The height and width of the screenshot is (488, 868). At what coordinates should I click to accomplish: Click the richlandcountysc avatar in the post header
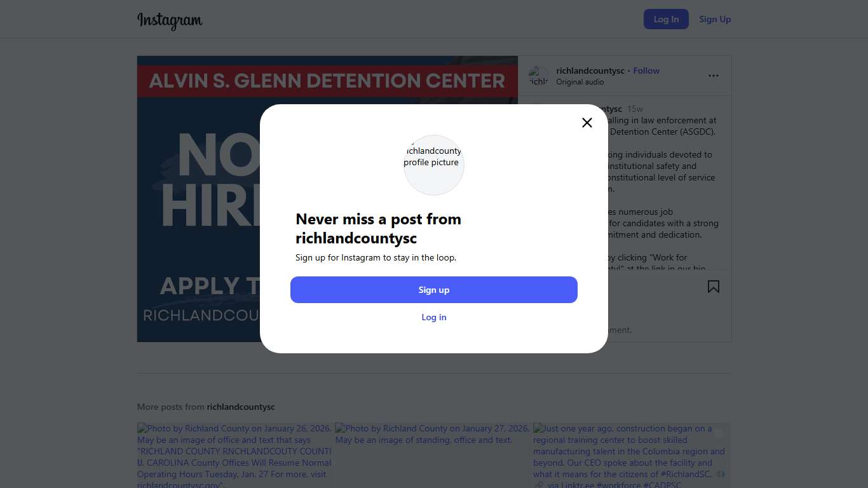[x=539, y=76]
